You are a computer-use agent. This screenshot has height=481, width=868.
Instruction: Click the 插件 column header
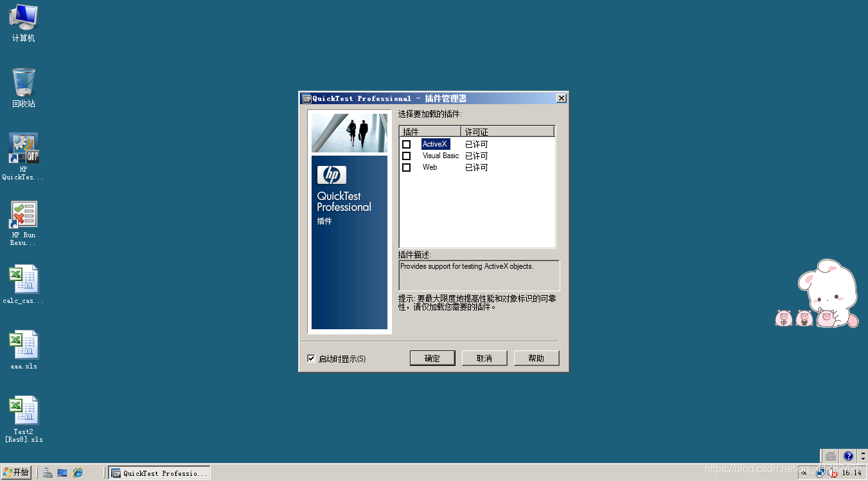[x=430, y=131]
